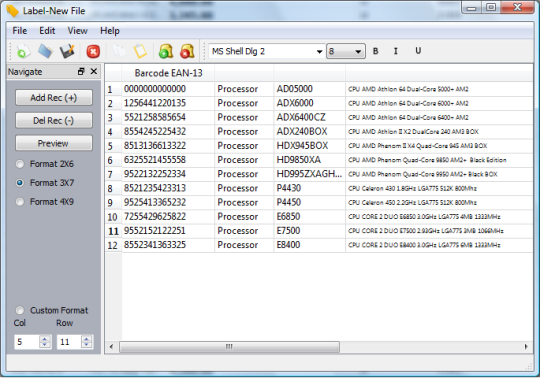This screenshot has width=540, height=378.
Task: Select barcode cell 000000000000
Action: 168,89
